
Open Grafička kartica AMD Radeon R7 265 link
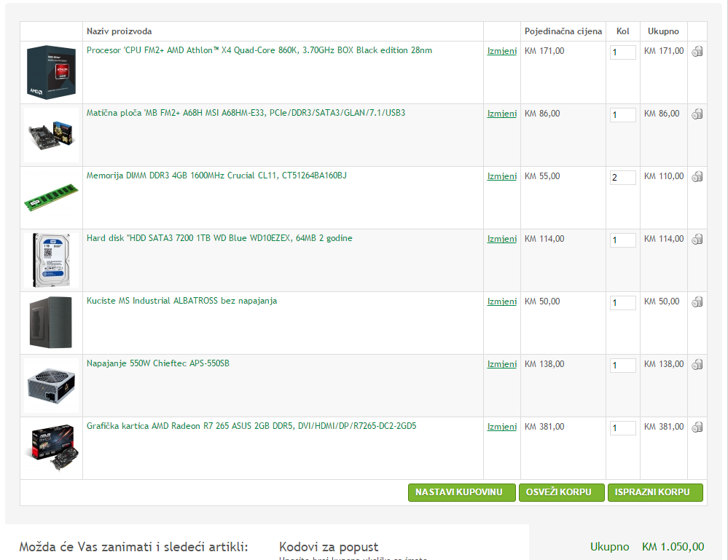(x=251, y=426)
